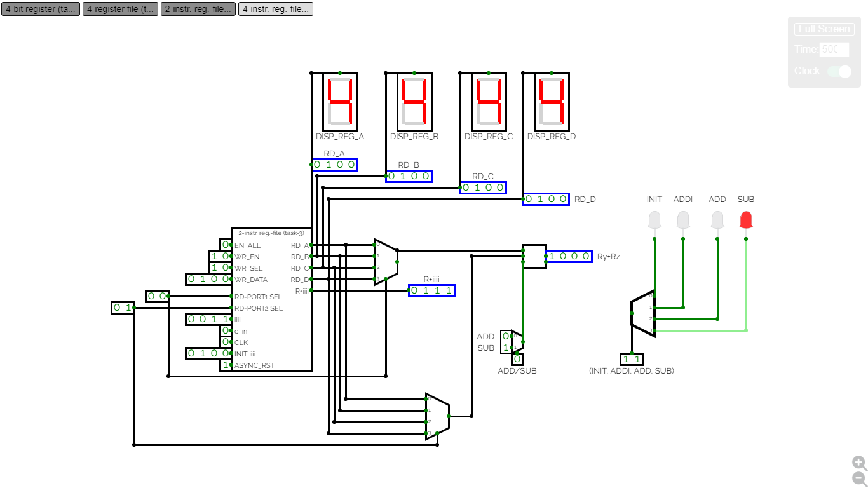The height and width of the screenshot is (488, 868).
Task: Click the ADD LED indicator
Action: (x=717, y=220)
